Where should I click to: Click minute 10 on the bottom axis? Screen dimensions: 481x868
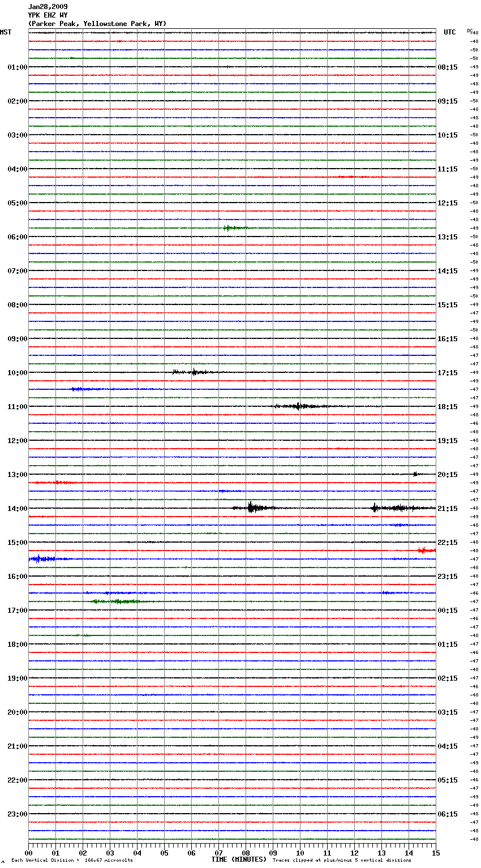[x=300, y=853]
